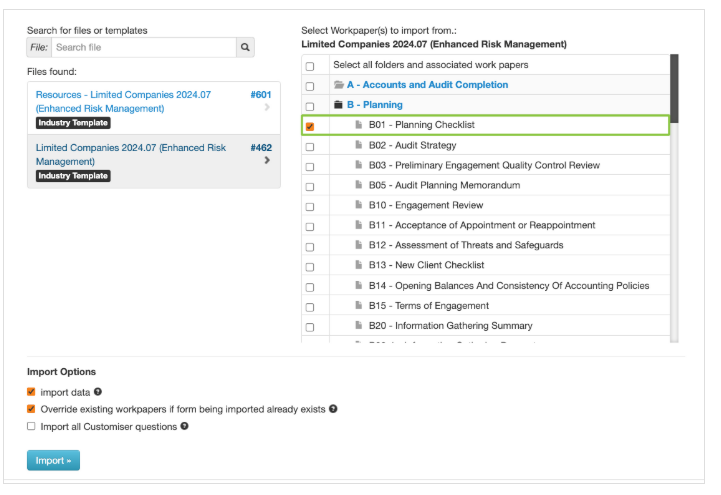Expand the Resources file #601 chevron

[x=267, y=107]
